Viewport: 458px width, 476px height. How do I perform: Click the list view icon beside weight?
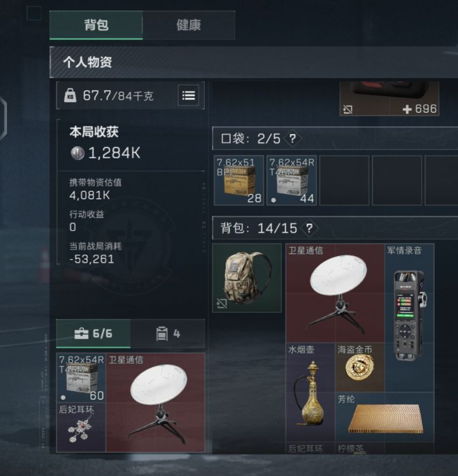(188, 95)
